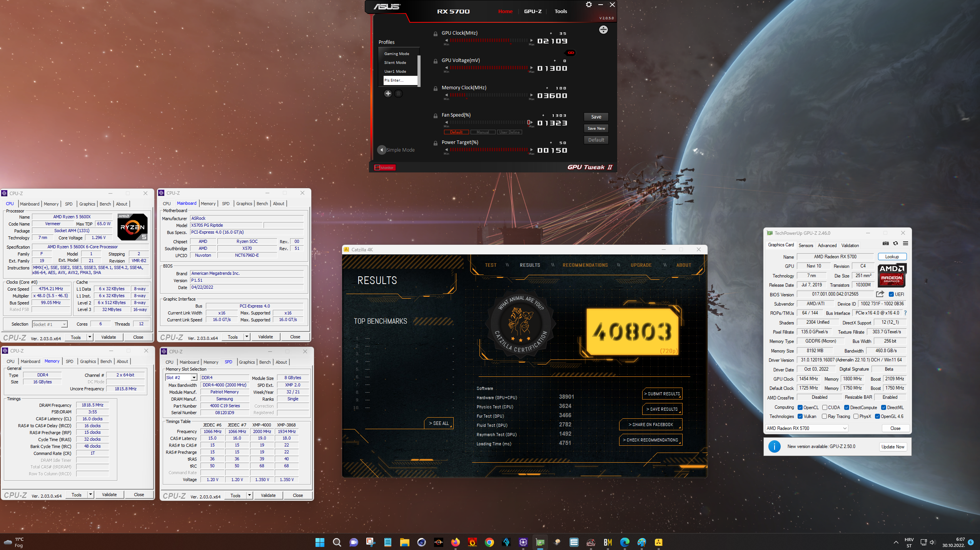Click Update Now in GPU-Z

pos(893,447)
